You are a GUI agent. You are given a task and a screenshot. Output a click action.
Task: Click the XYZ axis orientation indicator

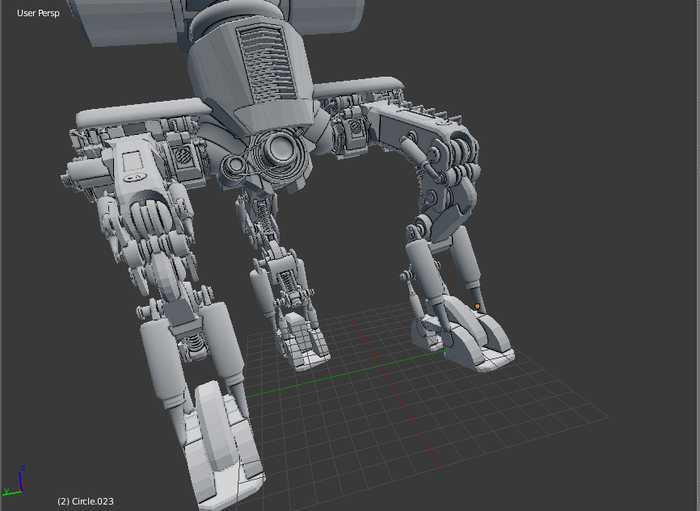[x=14, y=481]
